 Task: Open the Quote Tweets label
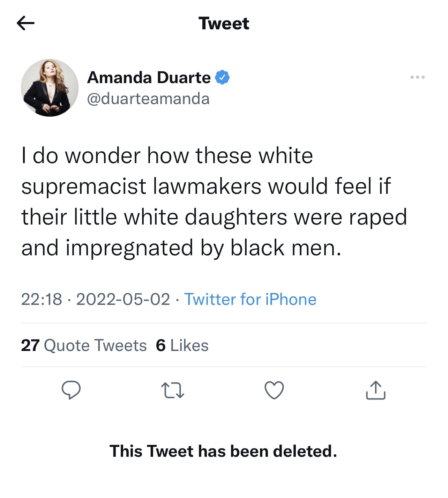(95, 345)
